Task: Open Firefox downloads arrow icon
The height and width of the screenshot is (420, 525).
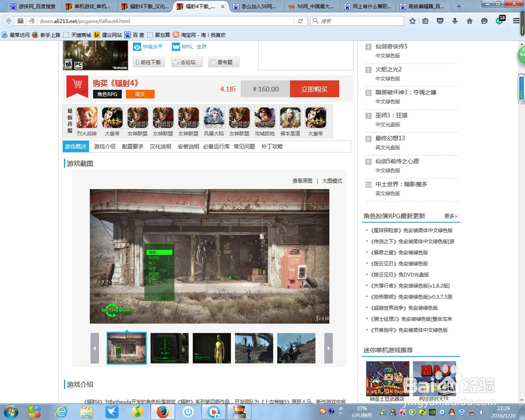Action: [x=455, y=21]
